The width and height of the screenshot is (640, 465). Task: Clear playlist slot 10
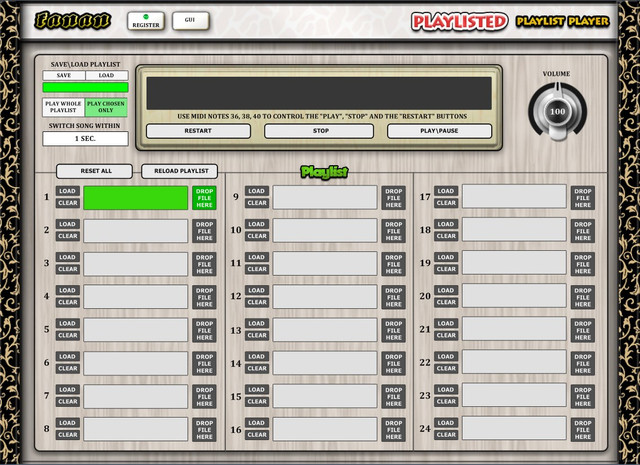257,236
